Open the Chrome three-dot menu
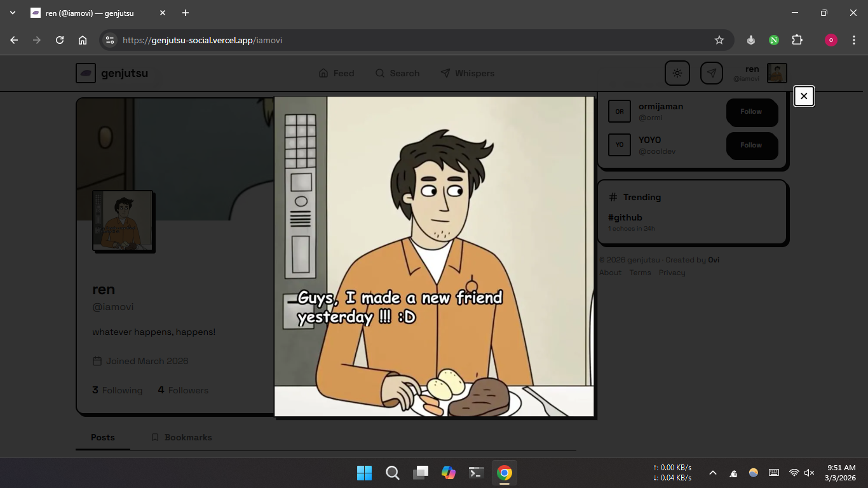Viewport: 868px width, 488px height. click(x=854, y=40)
